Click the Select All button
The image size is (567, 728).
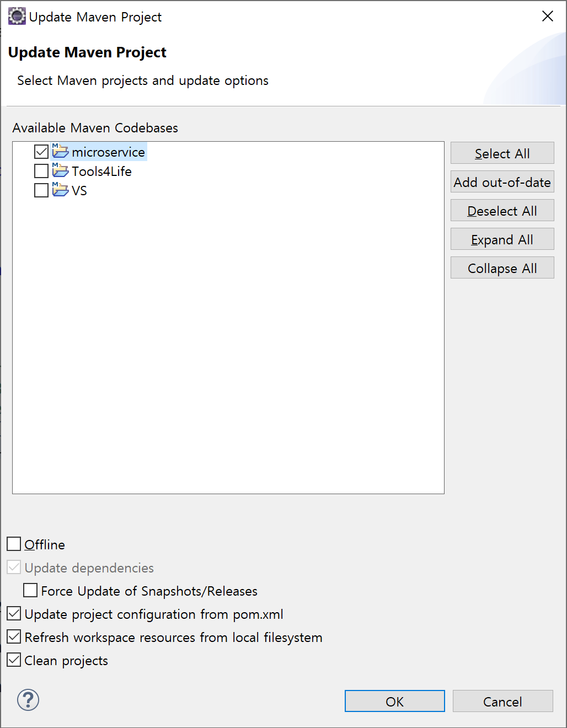point(502,153)
